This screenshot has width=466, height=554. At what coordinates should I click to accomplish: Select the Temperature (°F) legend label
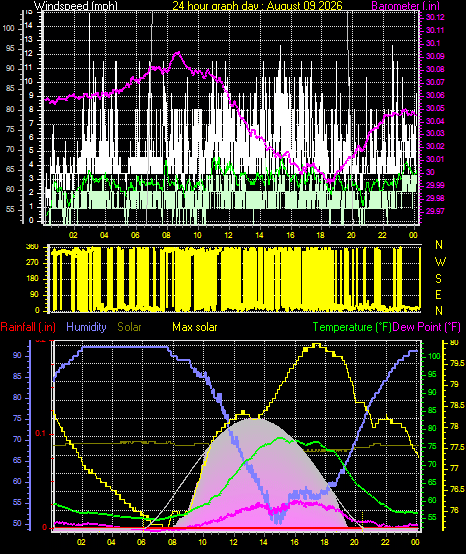(352, 327)
